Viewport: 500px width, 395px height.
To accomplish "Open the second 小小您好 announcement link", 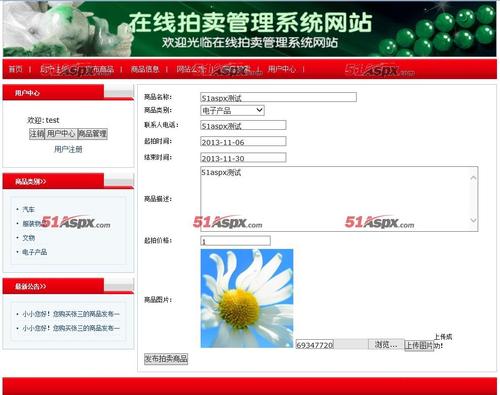I will 71,328.
